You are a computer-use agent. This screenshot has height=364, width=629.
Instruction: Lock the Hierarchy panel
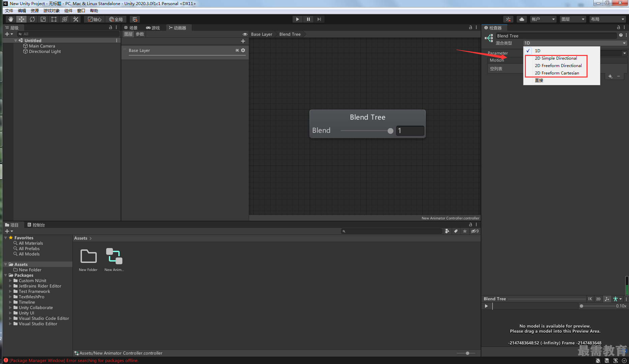point(111,28)
